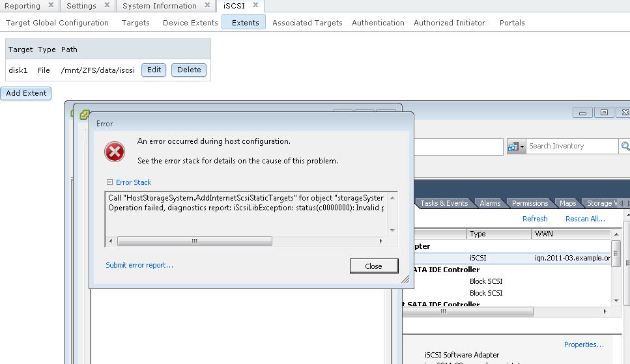Screen dimensions: 630x364
Task: Open Properties link for iSCSI adapter
Action: (x=584, y=344)
